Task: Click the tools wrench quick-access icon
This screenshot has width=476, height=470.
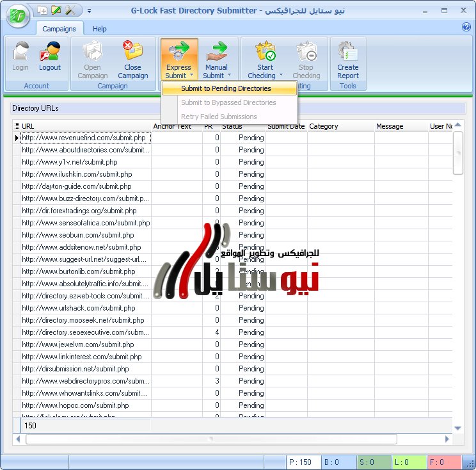Action: [70, 10]
